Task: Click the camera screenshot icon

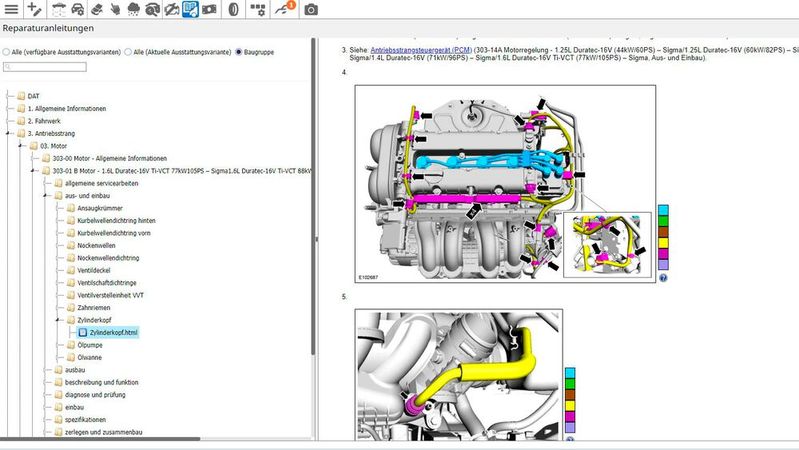Action: click(x=311, y=9)
